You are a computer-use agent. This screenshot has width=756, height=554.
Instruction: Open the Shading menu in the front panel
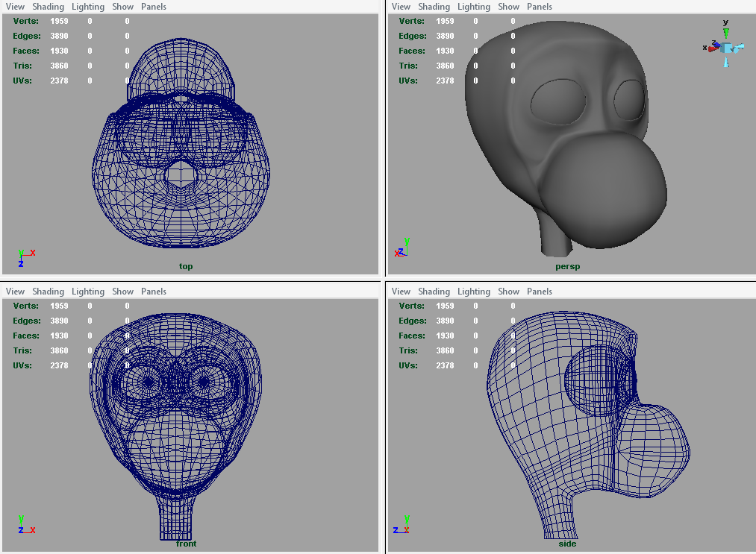[x=49, y=292]
